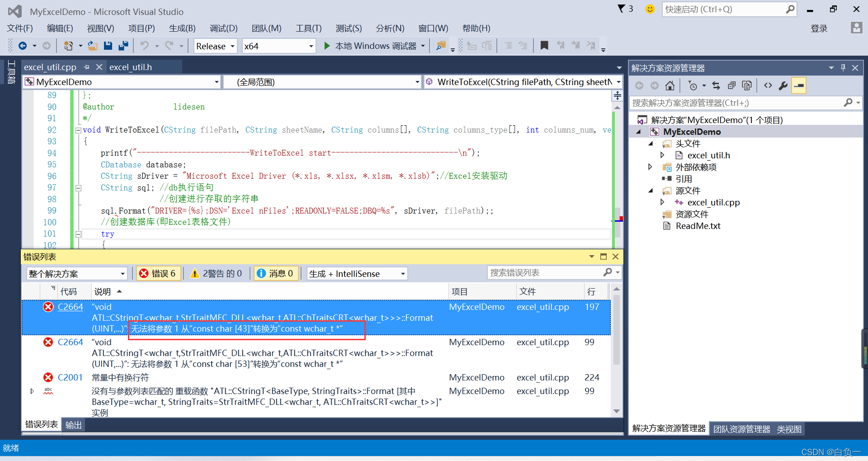Click the Show All Files icon

point(747,86)
